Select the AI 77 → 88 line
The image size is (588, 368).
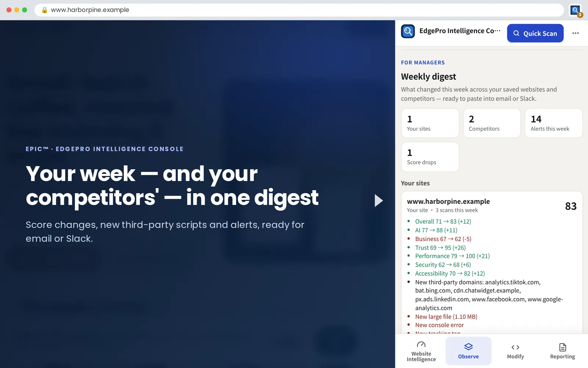436,230
